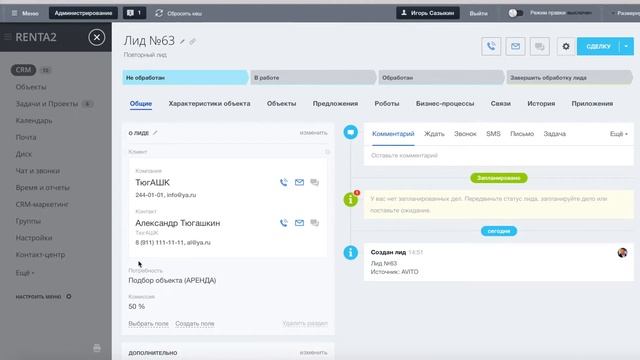Set lead stage to В работе

[313, 78]
